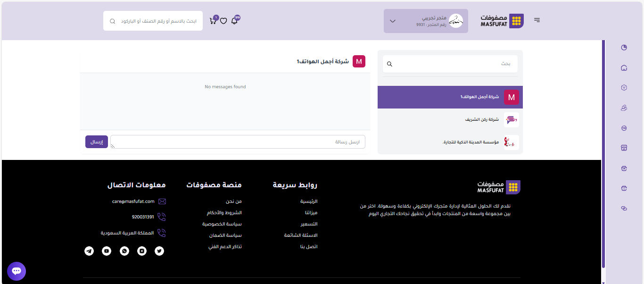Open the notifications bell icon

click(234, 21)
